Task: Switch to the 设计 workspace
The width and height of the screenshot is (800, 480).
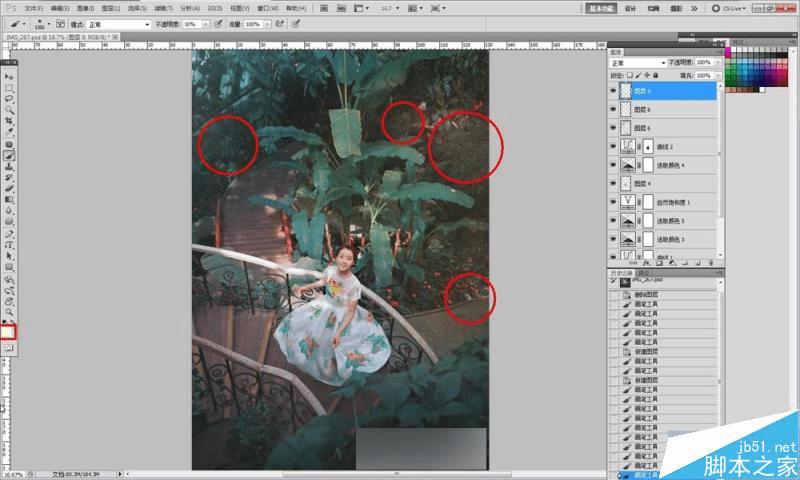Action: 630,7
